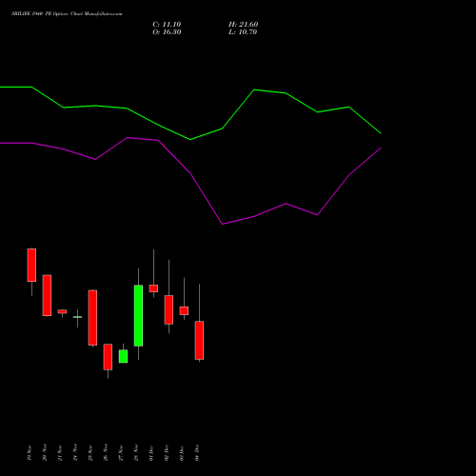Click the '04 Dec' date axis label
Viewport: 476px width, 476px height.
(197, 453)
